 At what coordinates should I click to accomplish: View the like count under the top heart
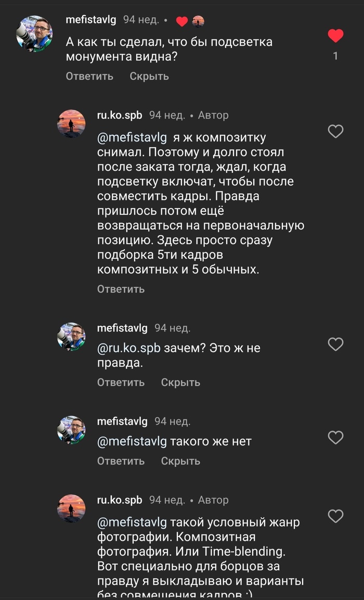point(335,56)
